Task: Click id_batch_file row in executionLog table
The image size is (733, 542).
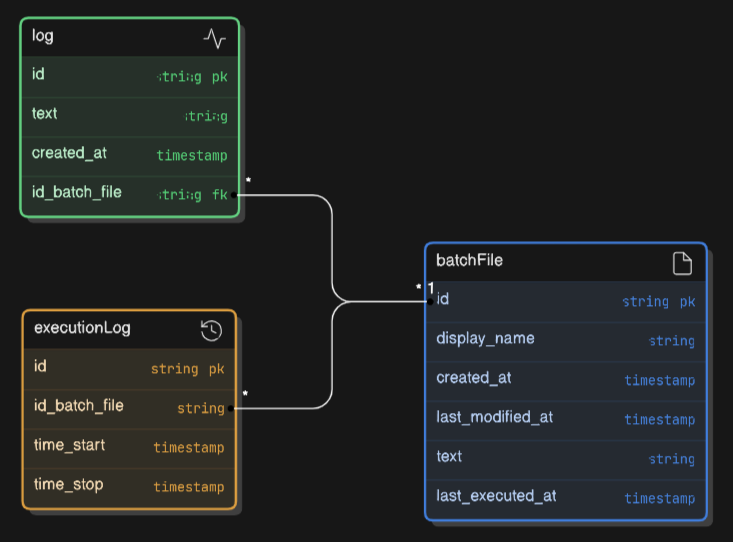Action: (x=129, y=407)
